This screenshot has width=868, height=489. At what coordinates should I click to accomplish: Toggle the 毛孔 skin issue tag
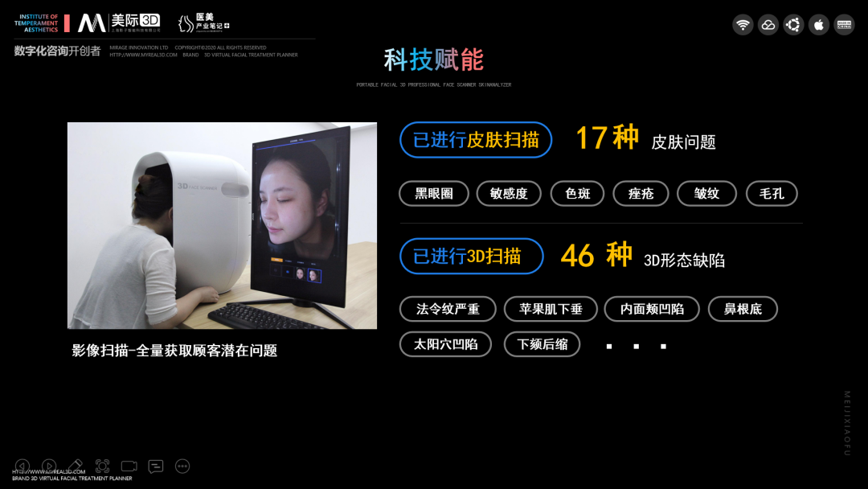772,193
